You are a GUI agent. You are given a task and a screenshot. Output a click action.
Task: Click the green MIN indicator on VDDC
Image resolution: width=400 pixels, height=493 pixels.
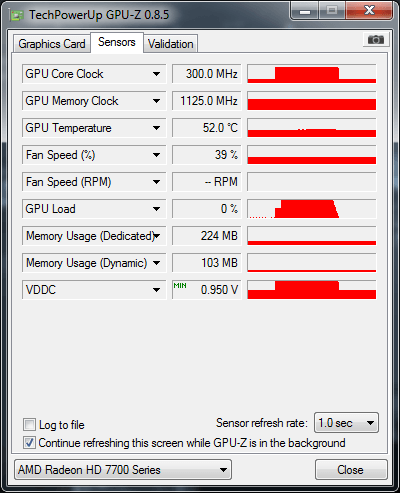(180, 286)
